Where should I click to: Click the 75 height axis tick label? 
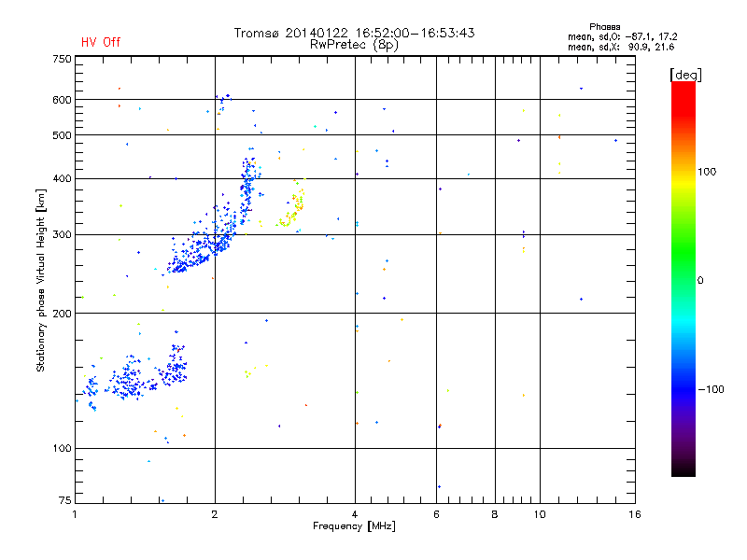click(x=65, y=500)
